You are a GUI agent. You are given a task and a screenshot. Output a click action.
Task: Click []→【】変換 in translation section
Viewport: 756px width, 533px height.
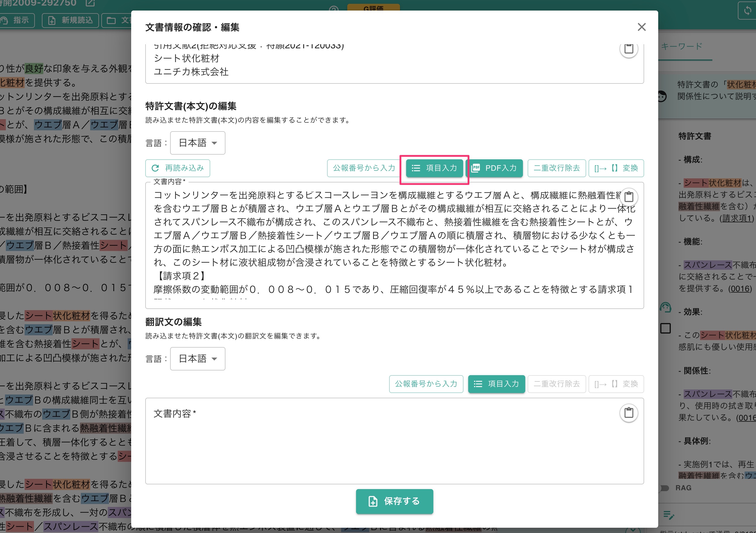616,384
